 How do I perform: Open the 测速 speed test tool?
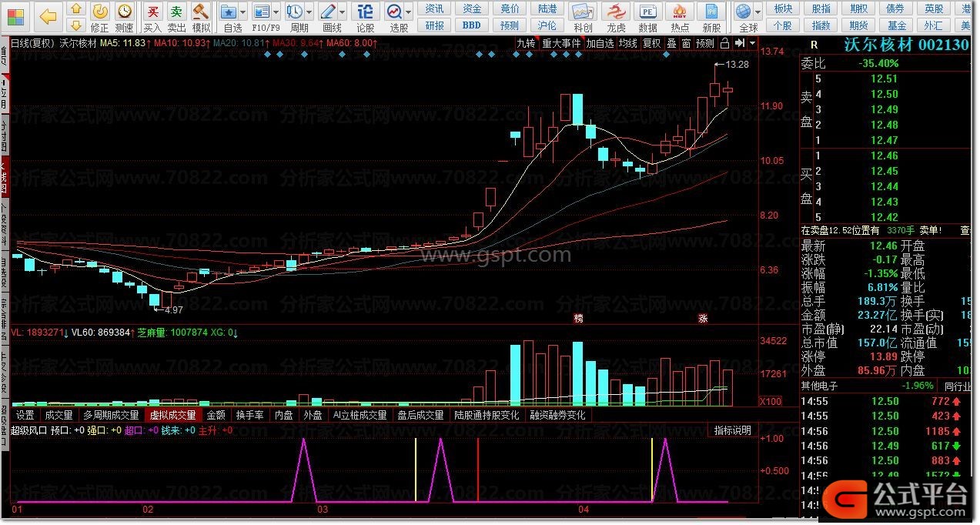(125, 17)
